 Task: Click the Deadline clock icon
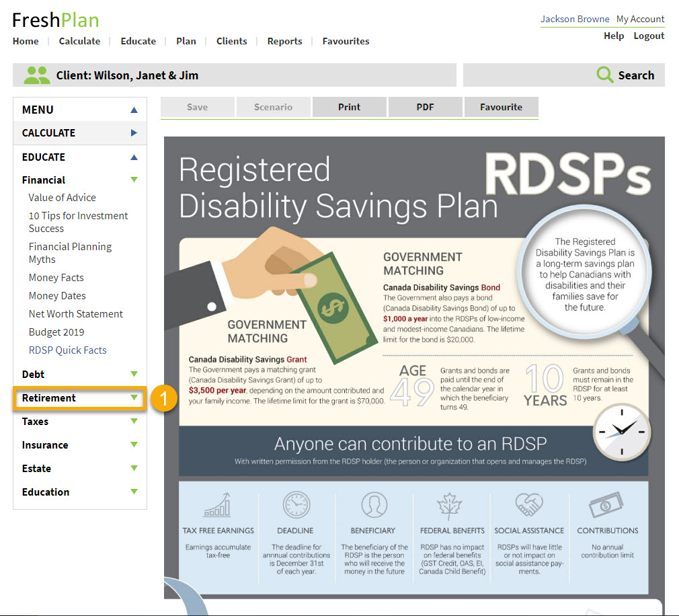click(x=296, y=504)
